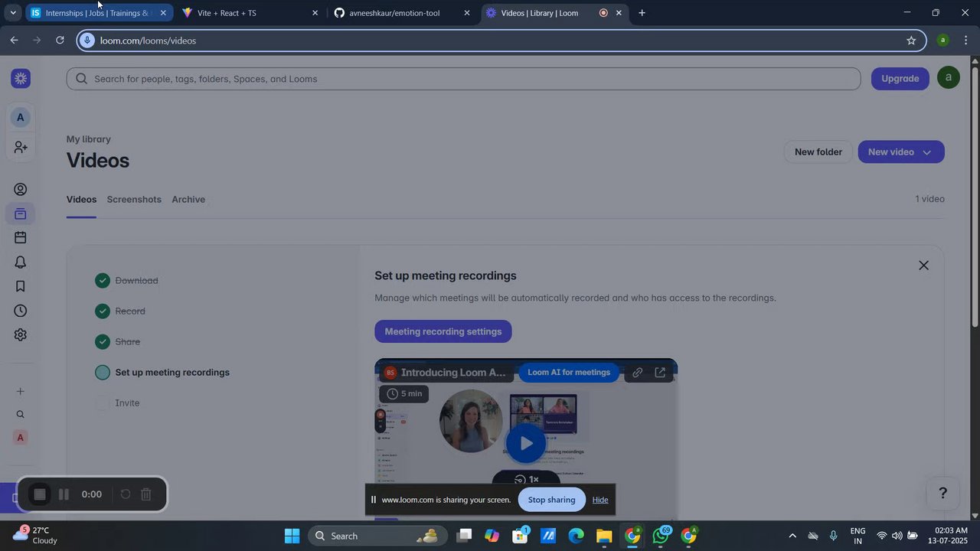Open the help question mark button
The width and height of the screenshot is (980, 551).
[x=943, y=494]
